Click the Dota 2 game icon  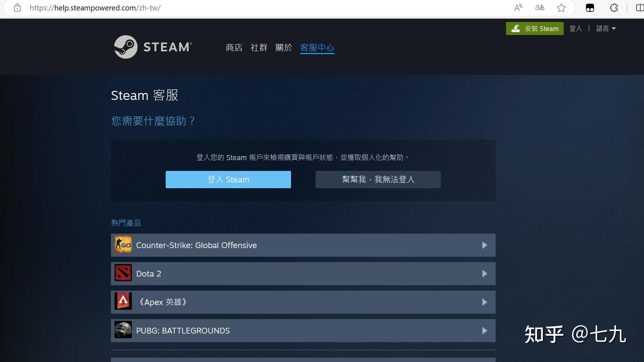[123, 273]
